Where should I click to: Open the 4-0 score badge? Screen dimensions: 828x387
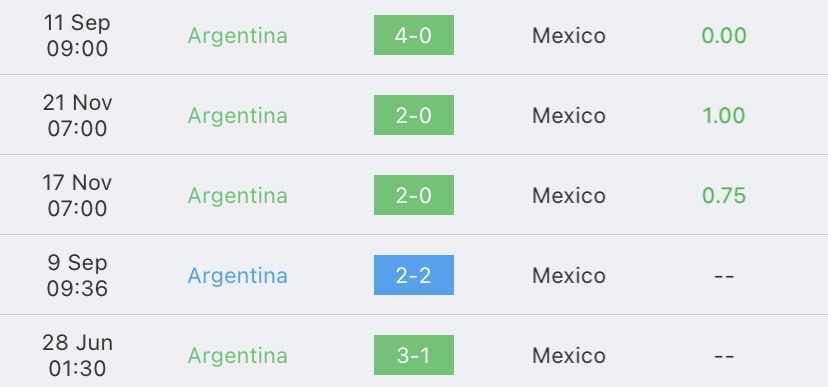[x=413, y=35]
